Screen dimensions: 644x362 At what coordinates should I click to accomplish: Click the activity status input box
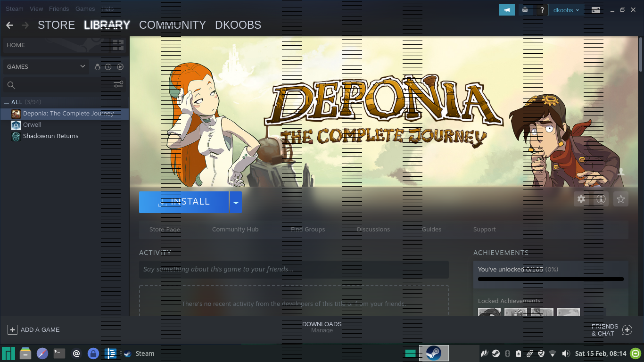pyautogui.click(x=294, y=270)
